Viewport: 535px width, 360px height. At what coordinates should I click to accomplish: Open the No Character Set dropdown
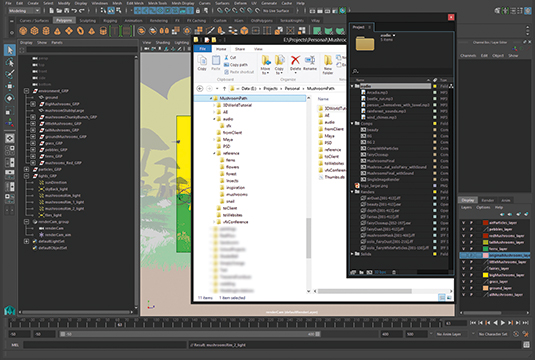(493, 334)
